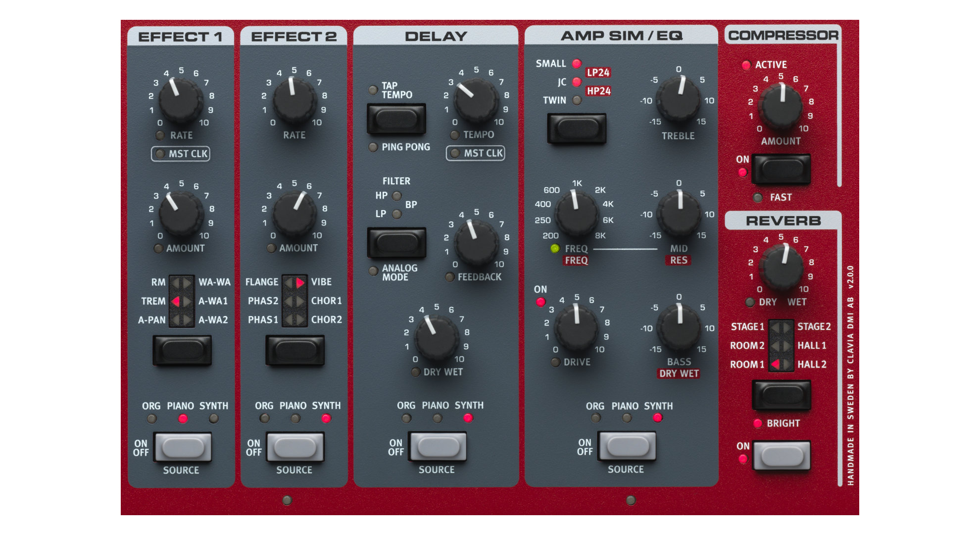The image size is (980, 535).
Task: Click the Effect 1 Rate knob
Action: coord(180,101)
